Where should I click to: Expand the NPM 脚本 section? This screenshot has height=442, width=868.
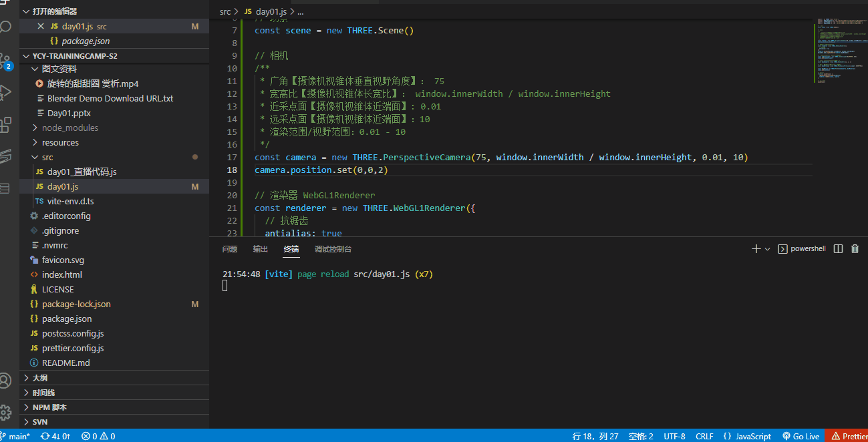click(x=114, y=407)
